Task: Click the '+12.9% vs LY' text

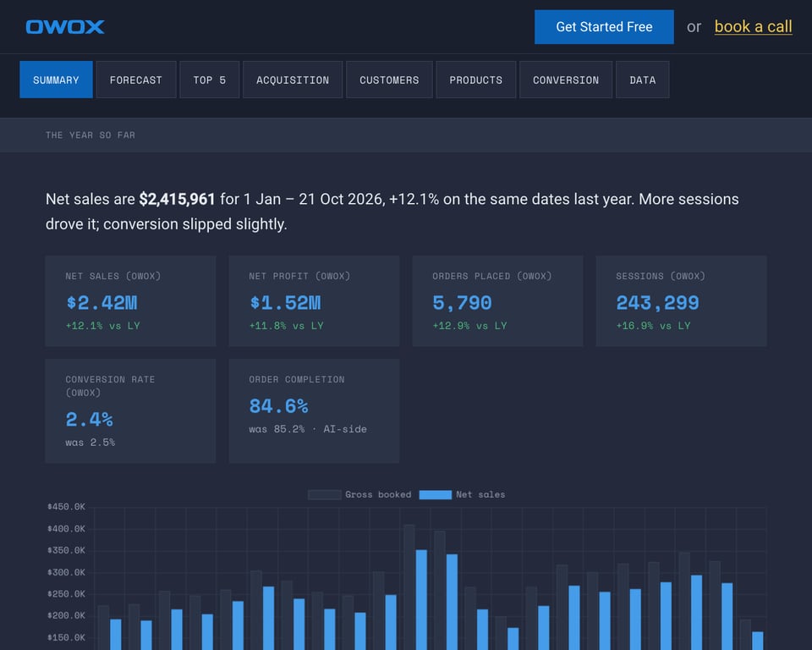Action: click(469, 326)
